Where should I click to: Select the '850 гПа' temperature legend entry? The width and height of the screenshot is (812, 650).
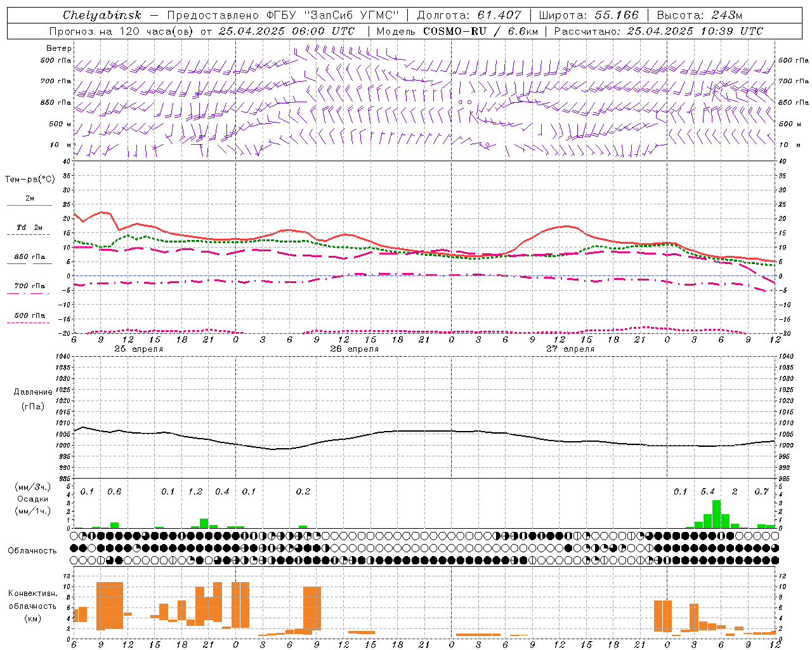tap(29, 259)
